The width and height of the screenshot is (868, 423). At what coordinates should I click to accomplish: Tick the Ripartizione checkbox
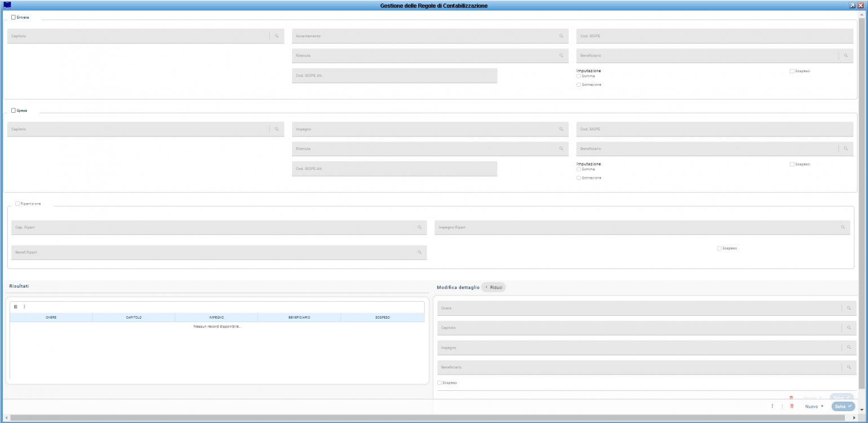point(17,204)
